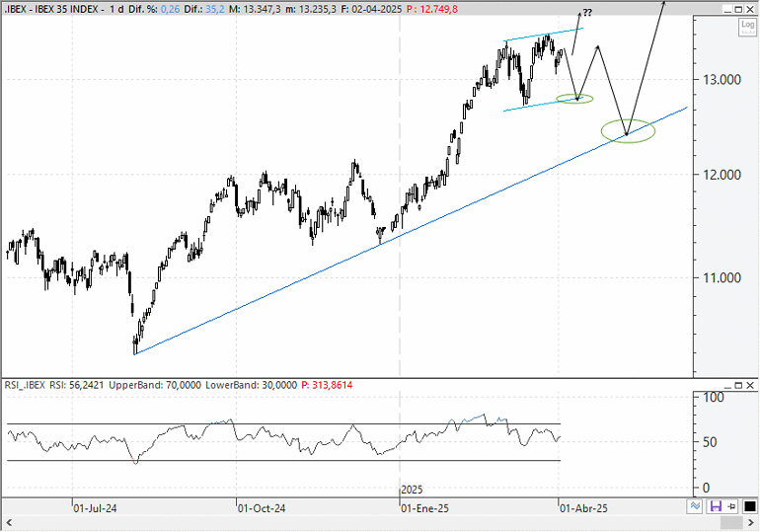Click the red P: 12.749,8 value
The height and width of the screenshot is (532, 760).
(432, 9)
